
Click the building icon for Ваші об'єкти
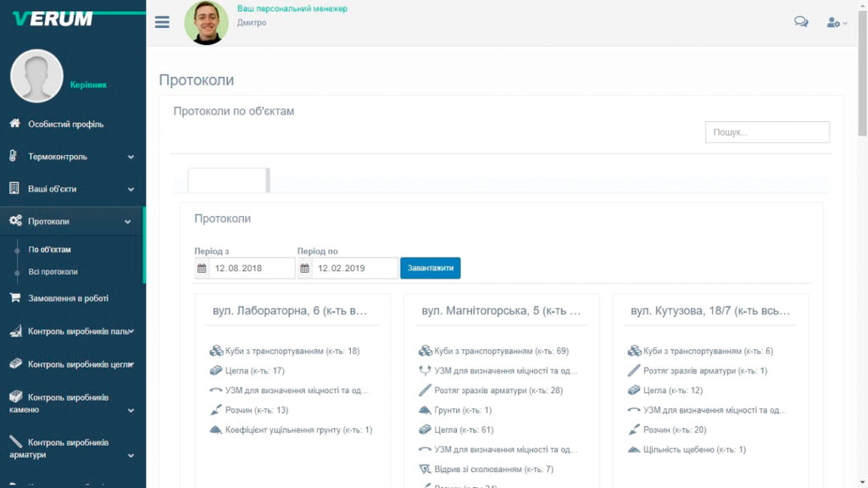pos(14,188)
